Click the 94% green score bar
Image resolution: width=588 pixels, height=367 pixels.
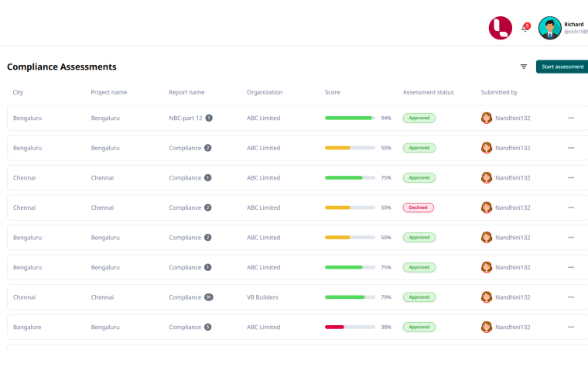pos(350,118)
